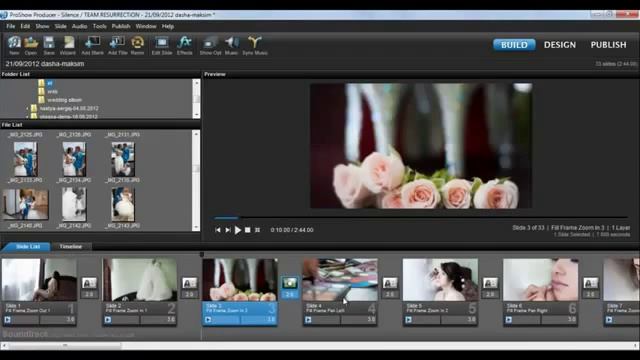Click Slide 3 duration value 3.0

[x=271, y=320]
